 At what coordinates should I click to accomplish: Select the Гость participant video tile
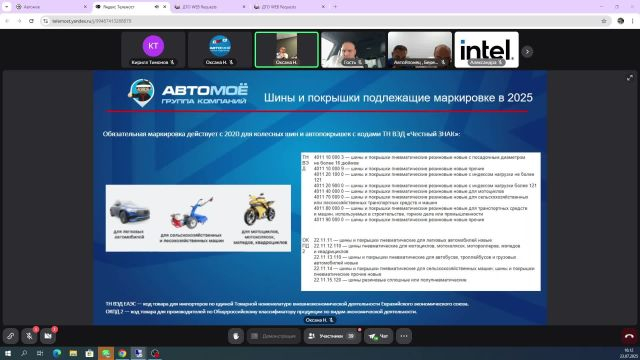(x=353, y=50)
